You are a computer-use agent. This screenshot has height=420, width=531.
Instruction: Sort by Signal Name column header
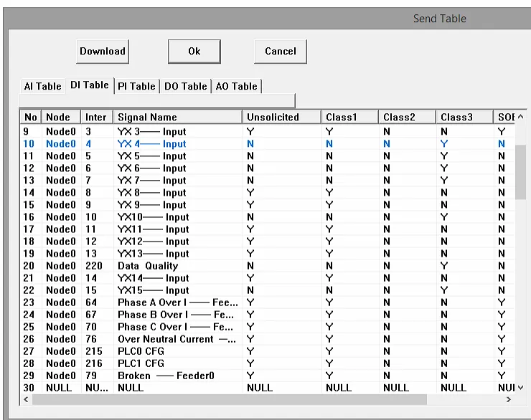tap(178, 117)
